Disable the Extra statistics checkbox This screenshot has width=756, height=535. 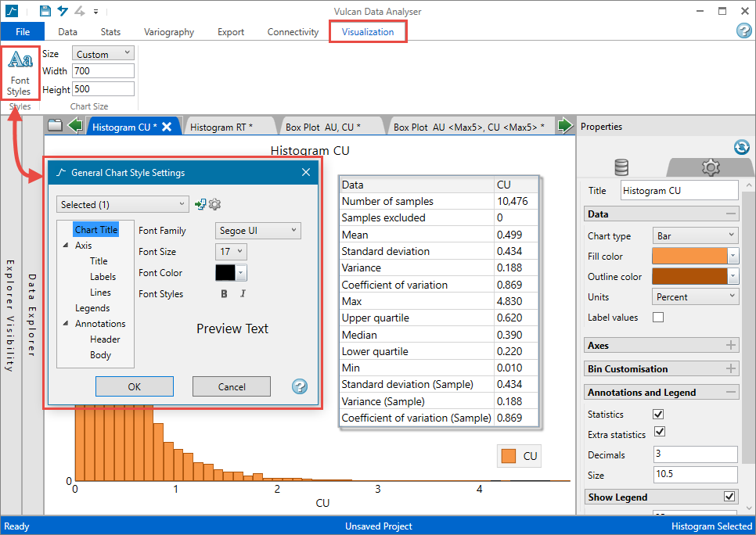coord(658,433)
